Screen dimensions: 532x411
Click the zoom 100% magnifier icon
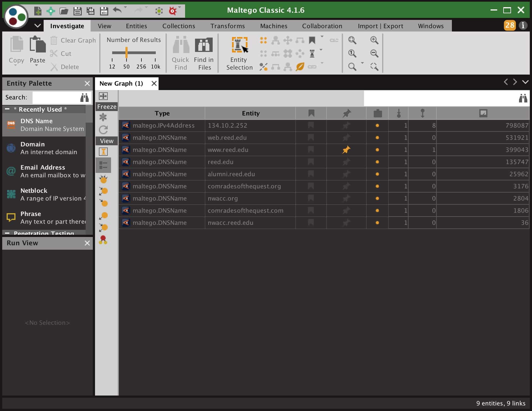click(x=352, y=53)
